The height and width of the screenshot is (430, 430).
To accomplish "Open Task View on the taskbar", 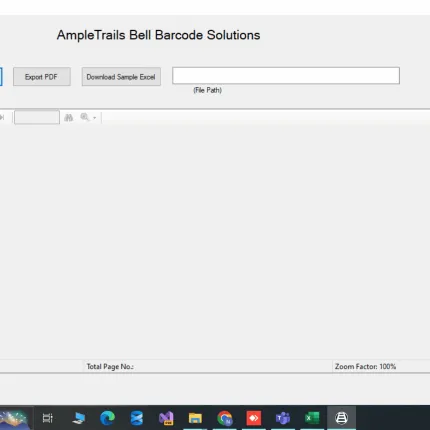I will (x=48, y=418).
